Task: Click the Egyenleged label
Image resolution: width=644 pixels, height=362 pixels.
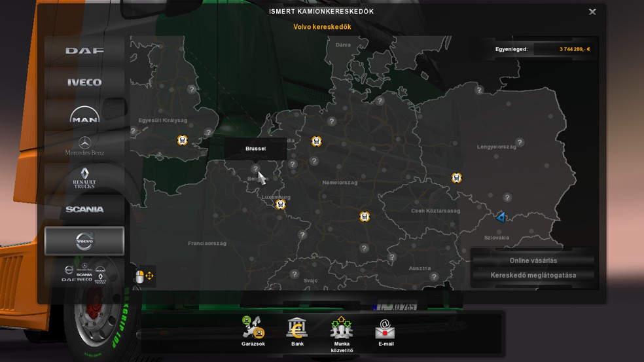Action: pos(511,49)
